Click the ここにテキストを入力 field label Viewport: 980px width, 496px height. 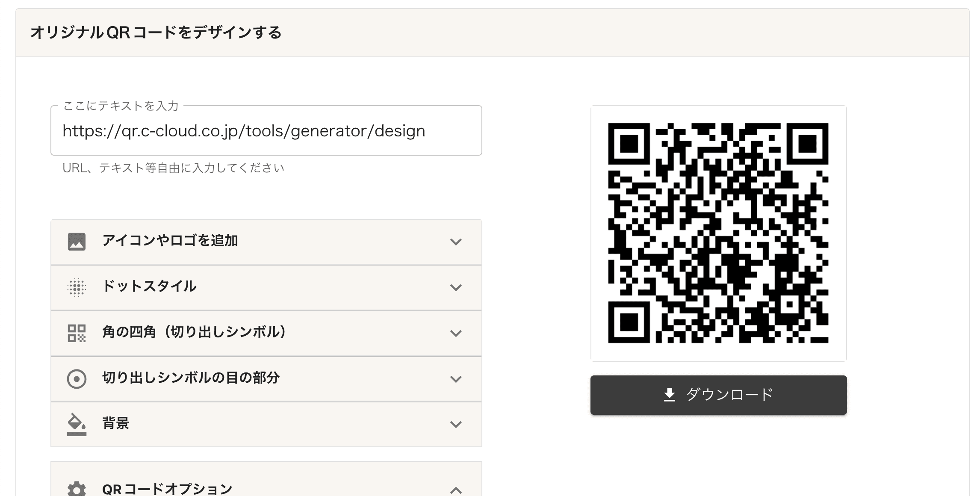coord(121,106)
